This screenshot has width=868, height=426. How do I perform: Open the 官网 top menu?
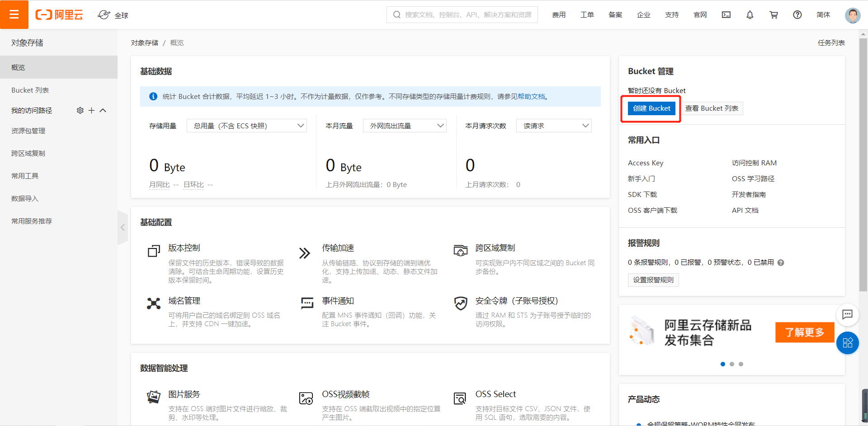coord(700,15)
